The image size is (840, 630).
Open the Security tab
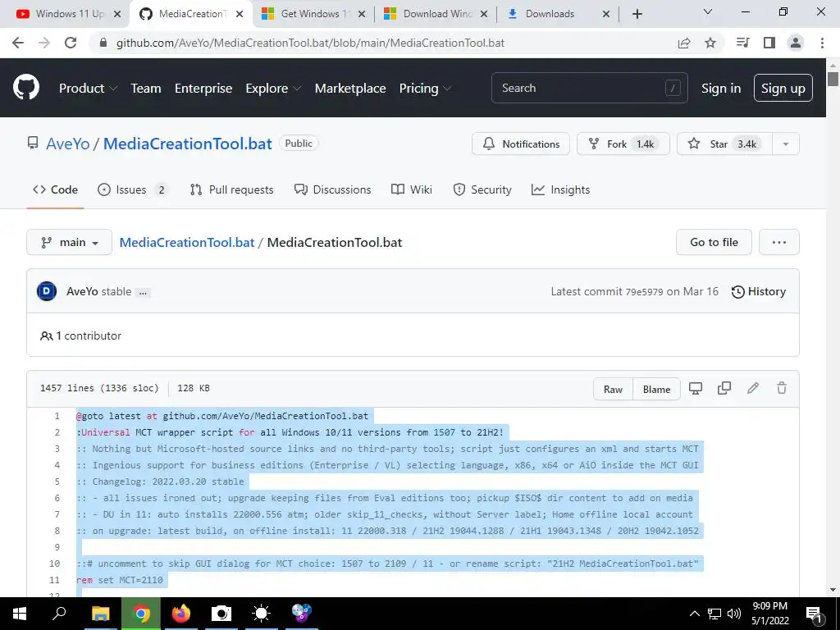pos(482,189)
